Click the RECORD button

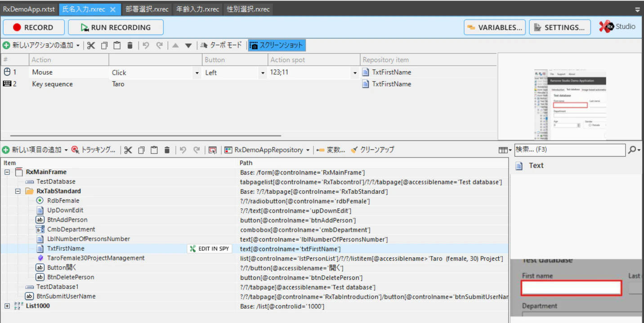(x=34, y=27)
